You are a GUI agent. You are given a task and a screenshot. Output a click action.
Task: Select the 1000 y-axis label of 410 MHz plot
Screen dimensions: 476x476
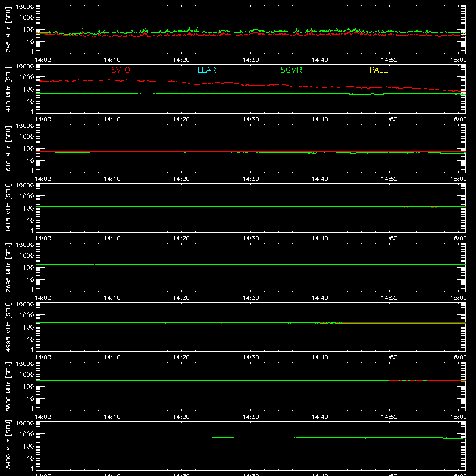point(27,77)
